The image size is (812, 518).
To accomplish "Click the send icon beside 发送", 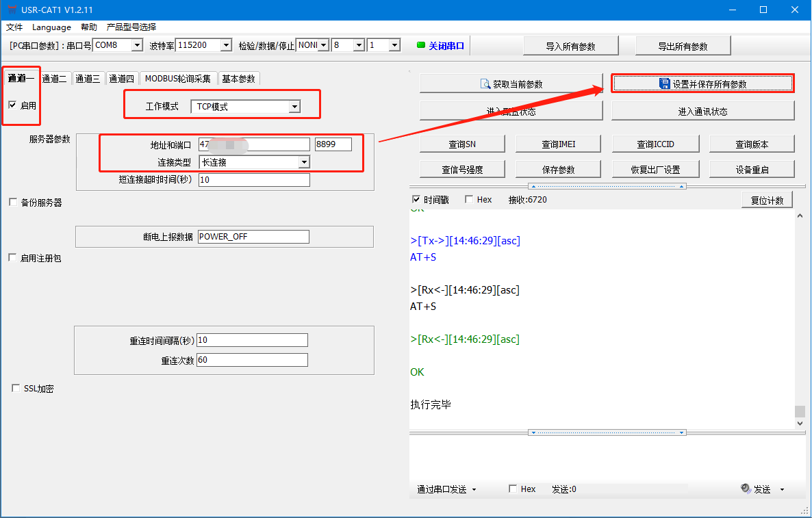I will (746, 489).
